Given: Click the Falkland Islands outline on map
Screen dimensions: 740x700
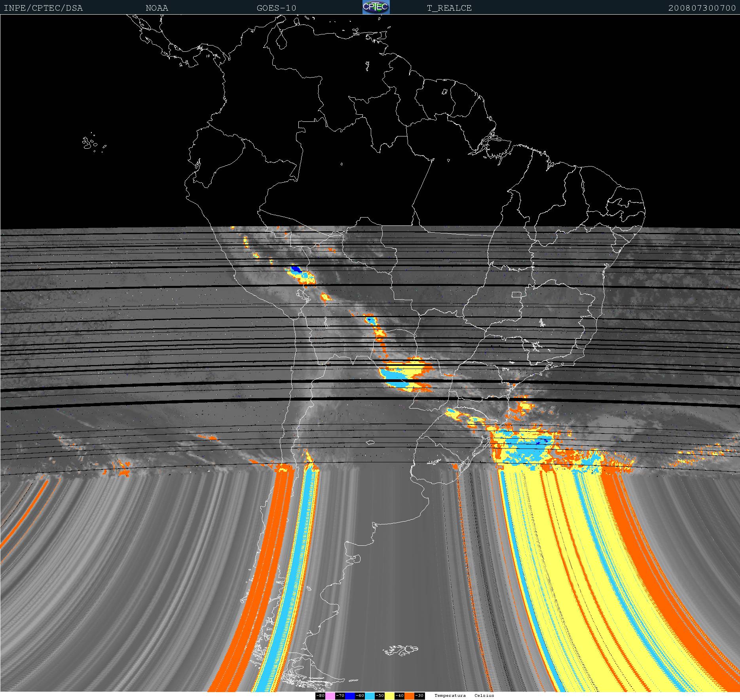Looking at the screenshot, I should pos(400,650).
